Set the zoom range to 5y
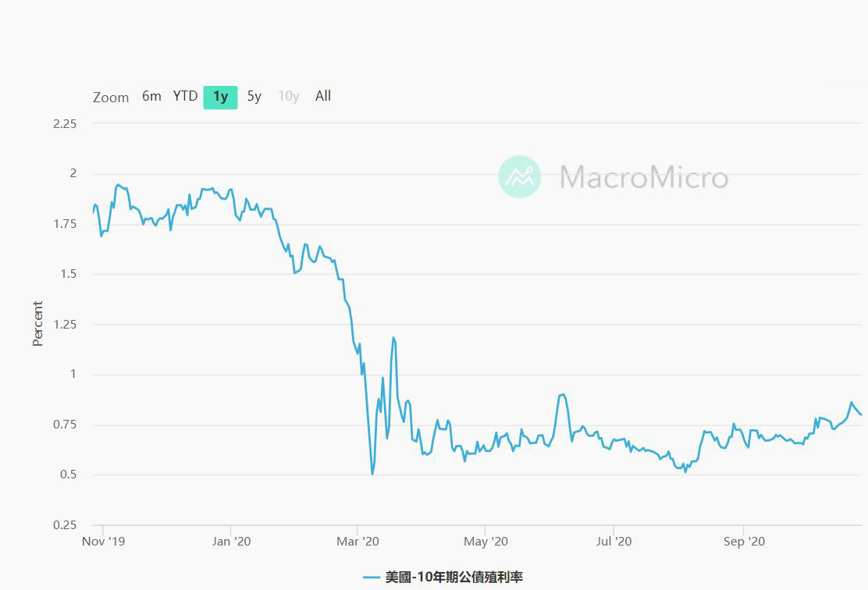Image resolution: width=868 pixels, height=590 pixels. pyautogui.click(x=254, y=97)
